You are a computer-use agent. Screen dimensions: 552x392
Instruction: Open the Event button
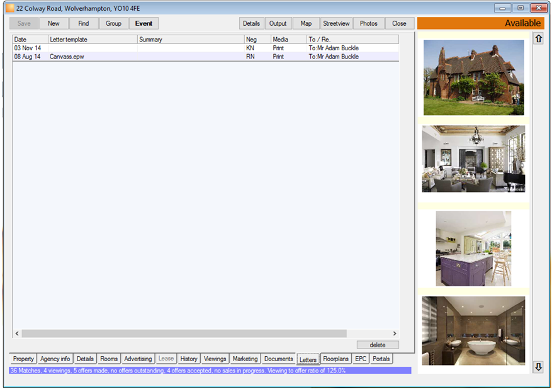coord(144,23)
